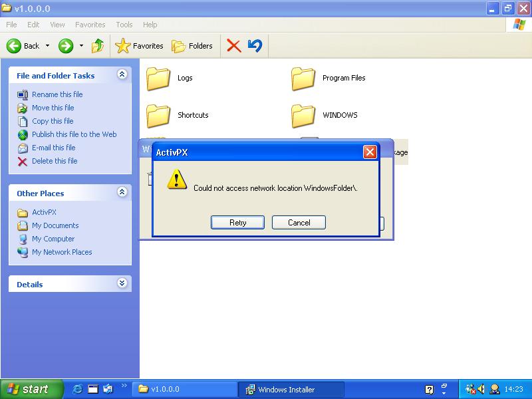Open the Shortcuts folder icon
Screen dimensions: 532x399
tap(160, 116)
